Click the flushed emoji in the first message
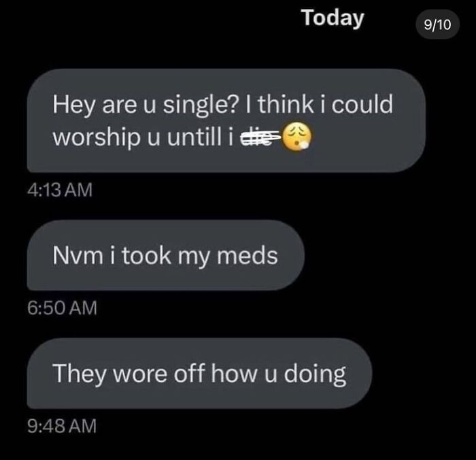476x460 pixels. click(x=298, y=136)
